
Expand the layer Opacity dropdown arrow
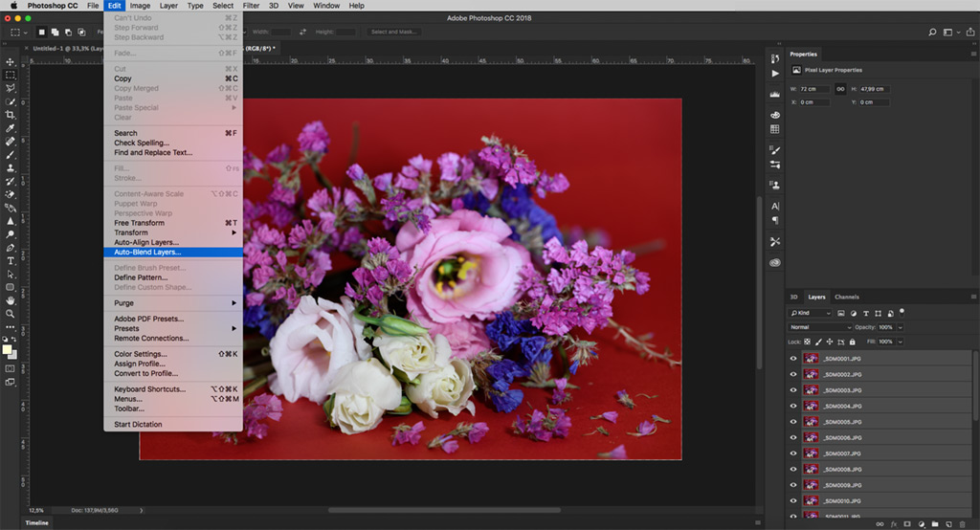tap(899, 327)
